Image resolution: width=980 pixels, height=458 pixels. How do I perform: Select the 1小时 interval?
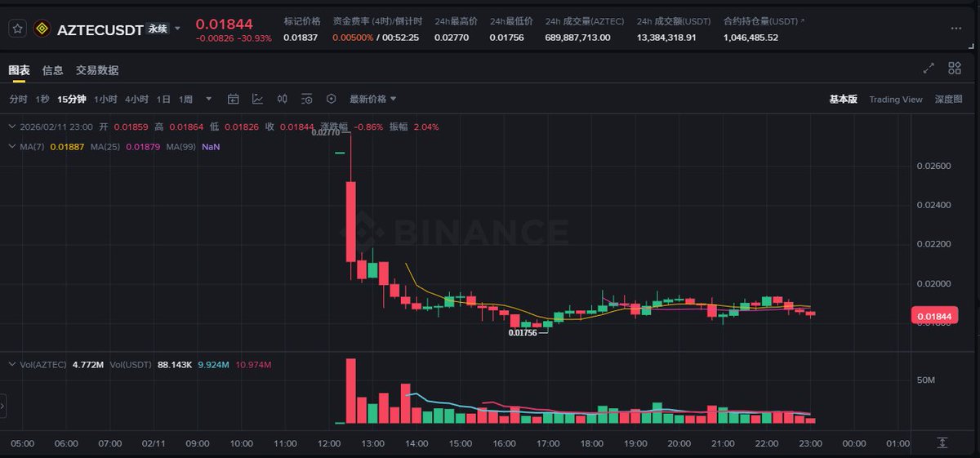105,99
